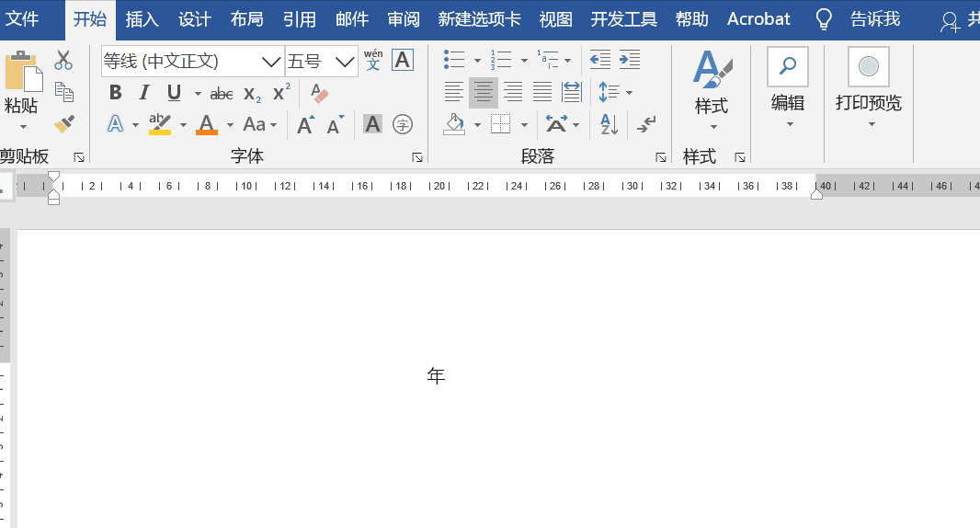980x528 pixels.
Task: Expand bullet library dropdown arrow
Action: click(x=477, y=61)
